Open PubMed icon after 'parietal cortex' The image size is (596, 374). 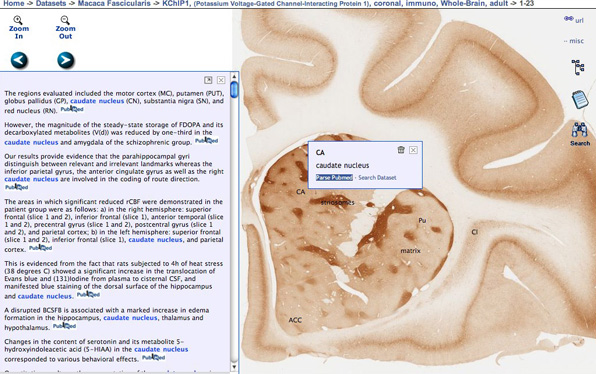(40, 248)
